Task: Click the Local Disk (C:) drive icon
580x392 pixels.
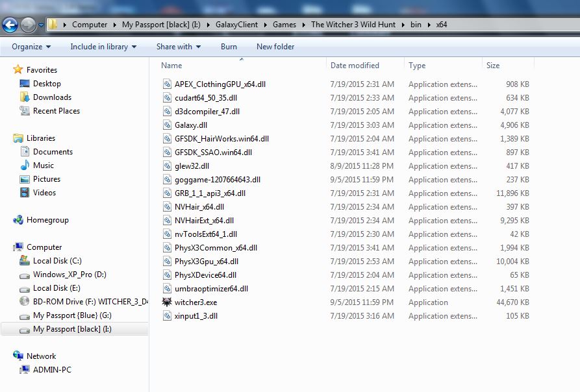Action: [25, 261]
